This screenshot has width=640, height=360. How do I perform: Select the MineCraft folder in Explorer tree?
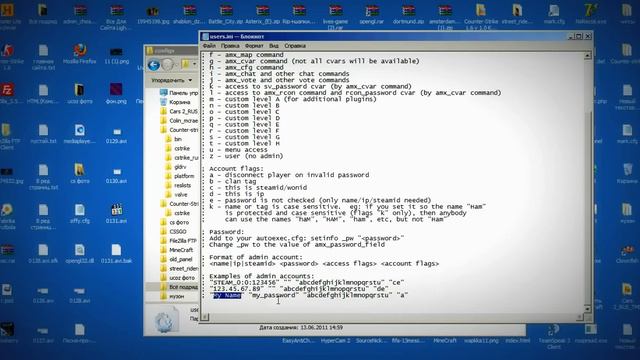click(177, 250)
